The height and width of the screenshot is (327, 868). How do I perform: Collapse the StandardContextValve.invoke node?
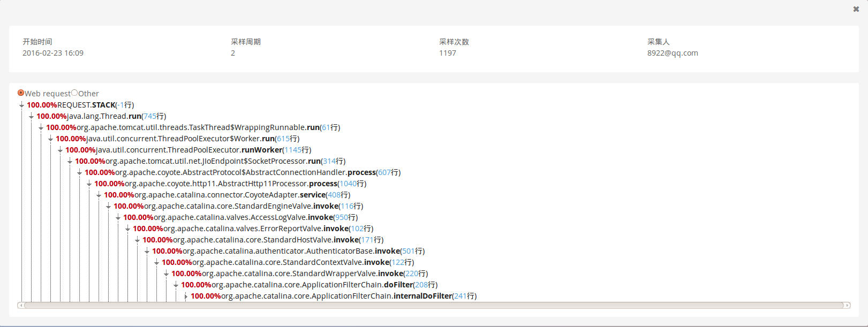(156, 263)
